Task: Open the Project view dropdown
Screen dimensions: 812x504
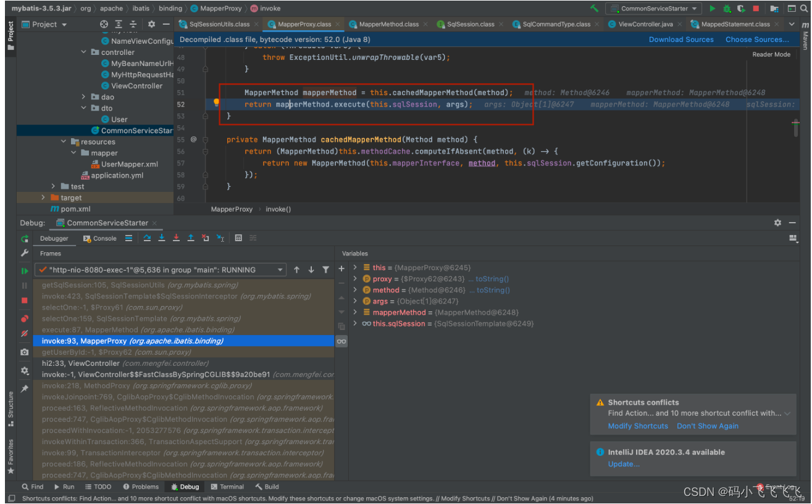Action: (44, 24)
